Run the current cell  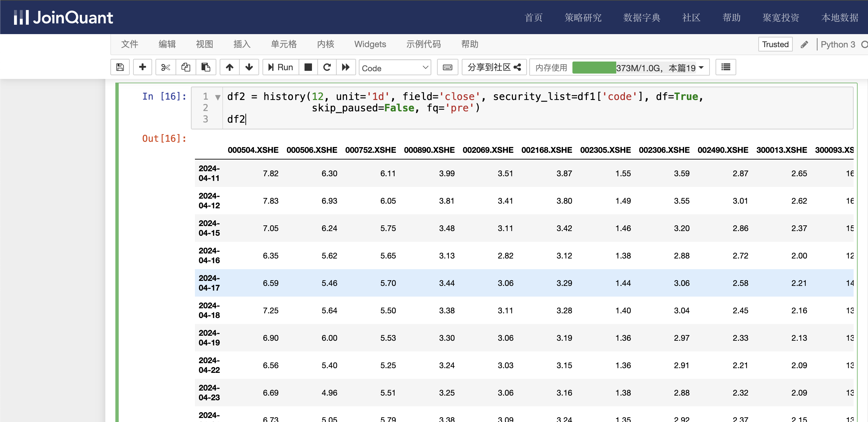pos(281,68)
